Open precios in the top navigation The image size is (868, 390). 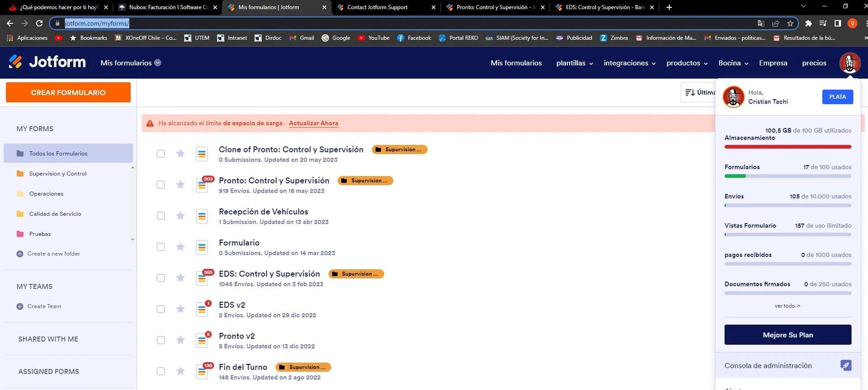coord(814,63)
